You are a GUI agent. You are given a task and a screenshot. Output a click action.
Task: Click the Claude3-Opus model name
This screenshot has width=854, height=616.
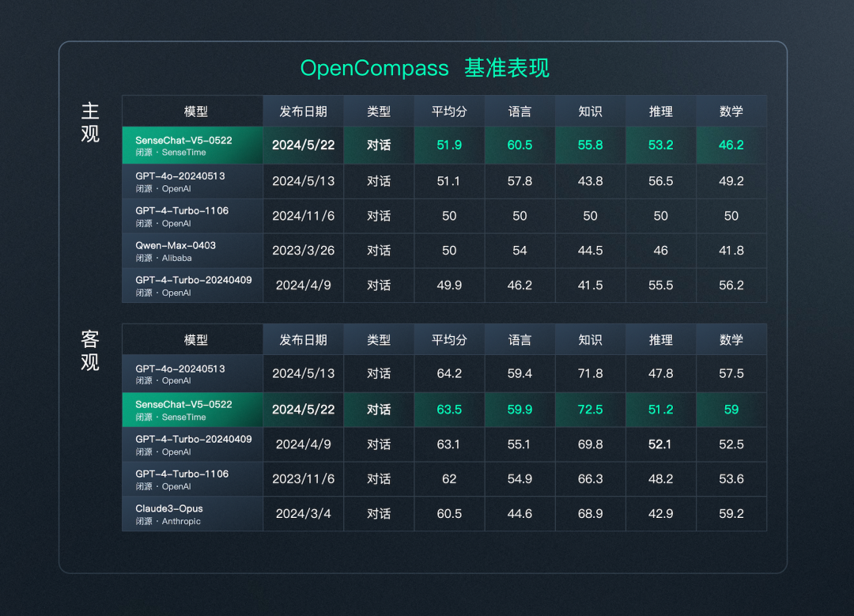coord(169,508)
